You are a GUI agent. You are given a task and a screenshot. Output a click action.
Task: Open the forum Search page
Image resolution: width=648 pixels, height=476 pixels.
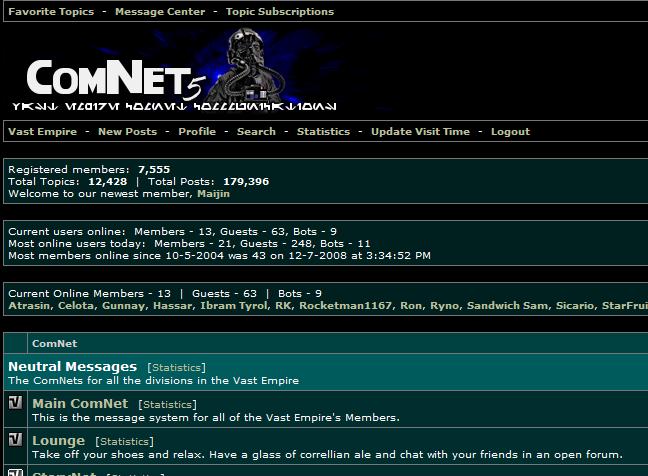pyautogui.click(x=256, y=131)
